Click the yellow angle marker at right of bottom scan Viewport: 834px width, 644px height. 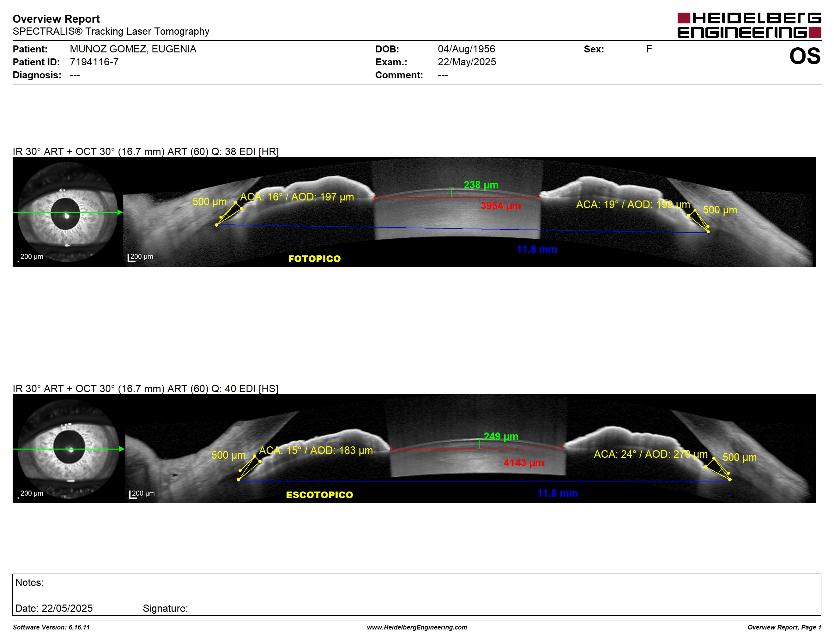point(718,469)
